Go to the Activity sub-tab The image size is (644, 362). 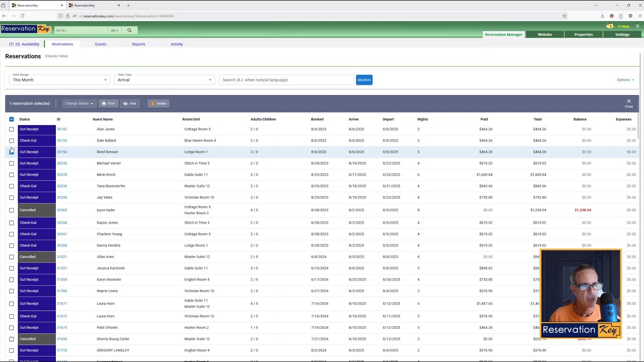tap(177, 44)
